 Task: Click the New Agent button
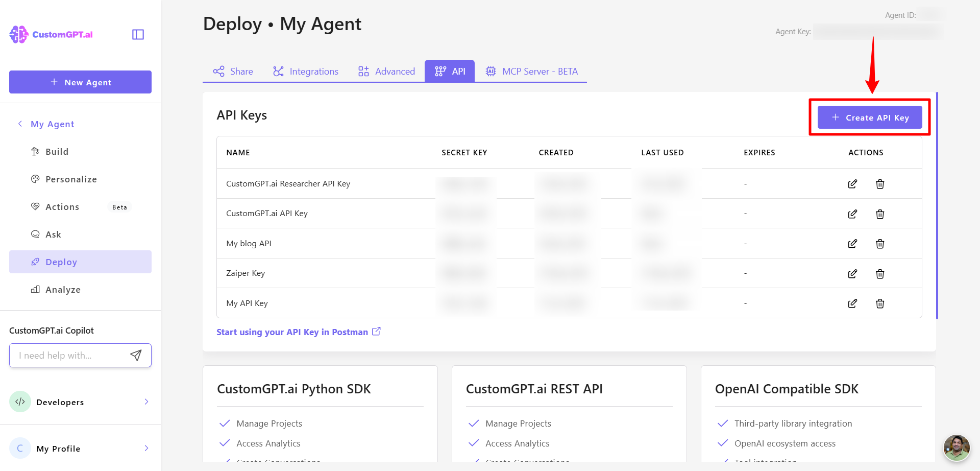(80, 82)
